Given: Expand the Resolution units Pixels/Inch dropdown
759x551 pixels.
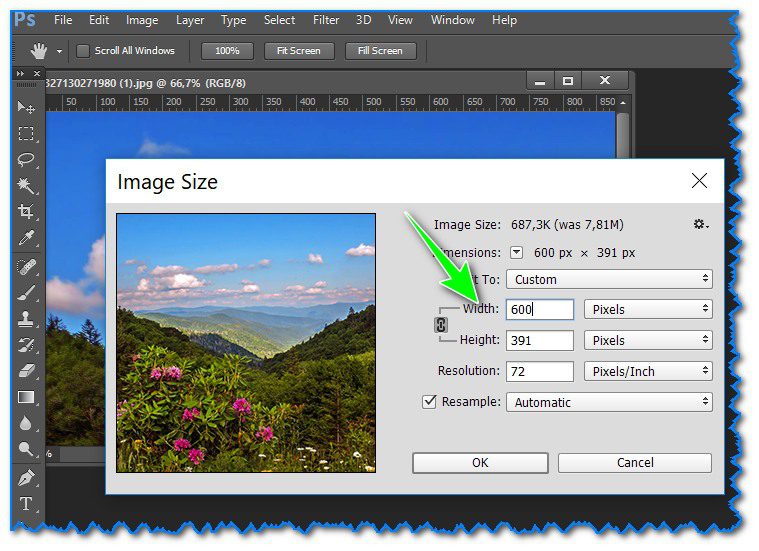Looking at the screenshot, I should (647, 371).
